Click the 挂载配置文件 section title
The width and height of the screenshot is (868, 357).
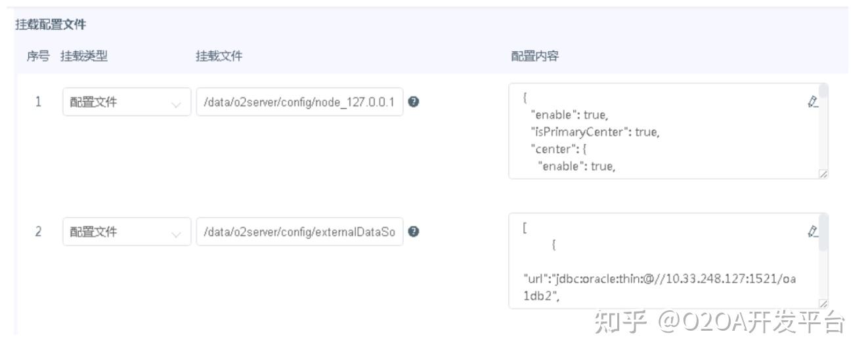click(51, 25)
